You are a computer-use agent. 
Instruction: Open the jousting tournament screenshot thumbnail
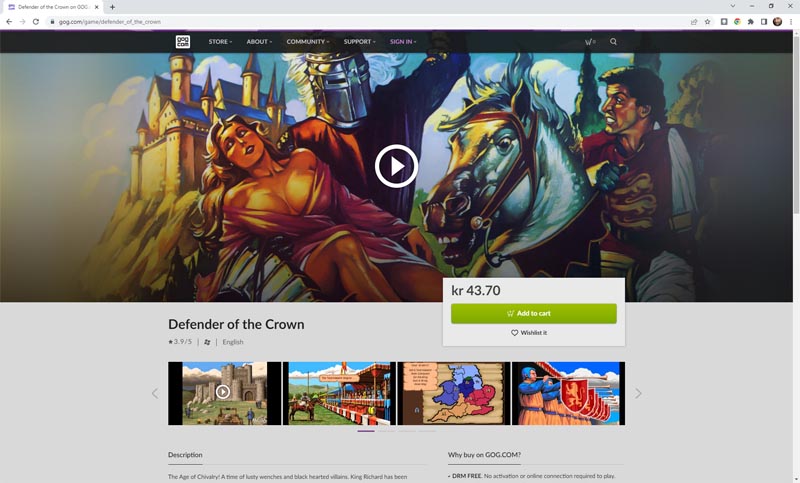(x=339, y=393)
